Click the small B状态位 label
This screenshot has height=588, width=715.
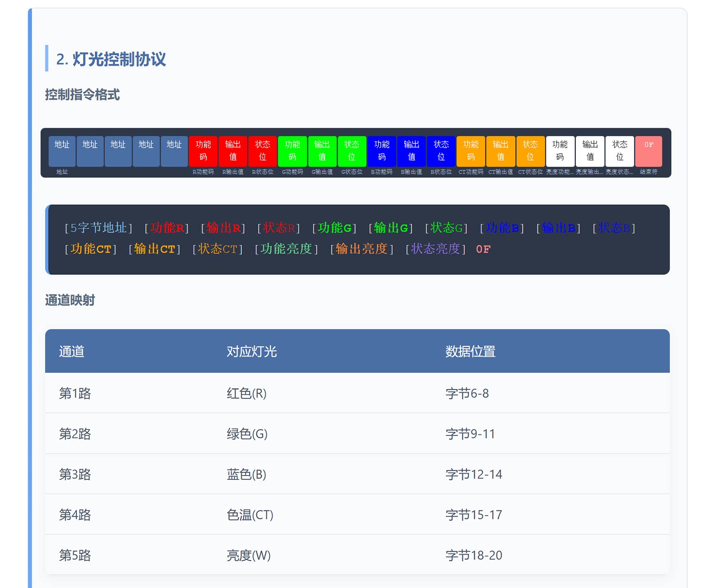coord(441,172)
